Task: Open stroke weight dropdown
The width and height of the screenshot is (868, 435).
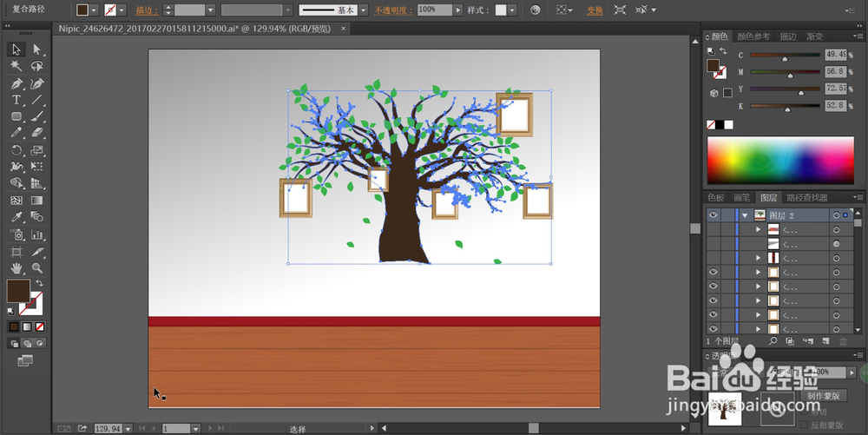Action: click(210, 10)
